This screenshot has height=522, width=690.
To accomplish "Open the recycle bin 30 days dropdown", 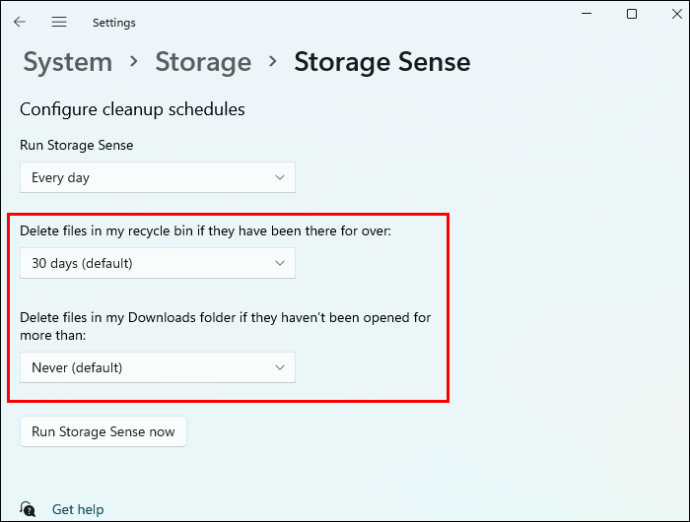I will [158, 263].
